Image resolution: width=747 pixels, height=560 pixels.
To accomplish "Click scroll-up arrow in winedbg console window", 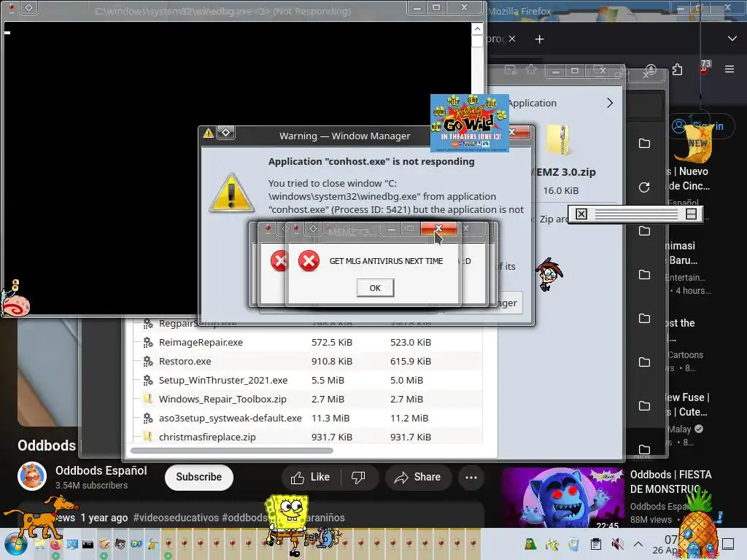I will point(477,29).
